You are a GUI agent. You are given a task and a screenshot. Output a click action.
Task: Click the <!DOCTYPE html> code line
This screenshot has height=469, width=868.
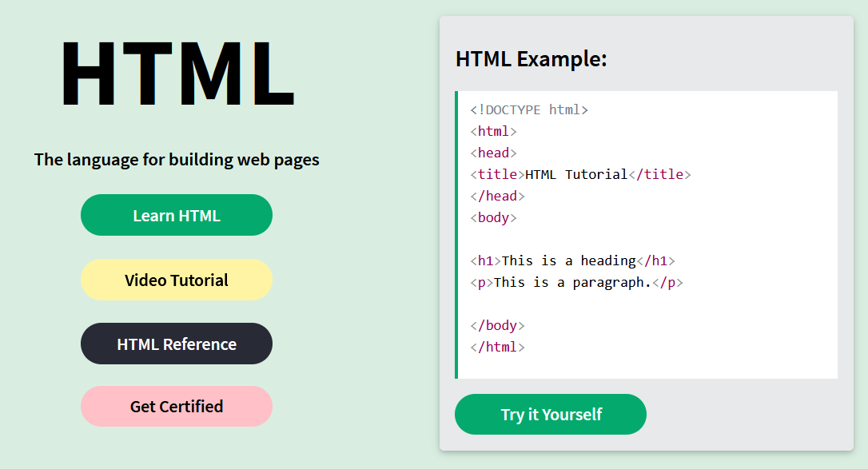[x=529, y=110]
